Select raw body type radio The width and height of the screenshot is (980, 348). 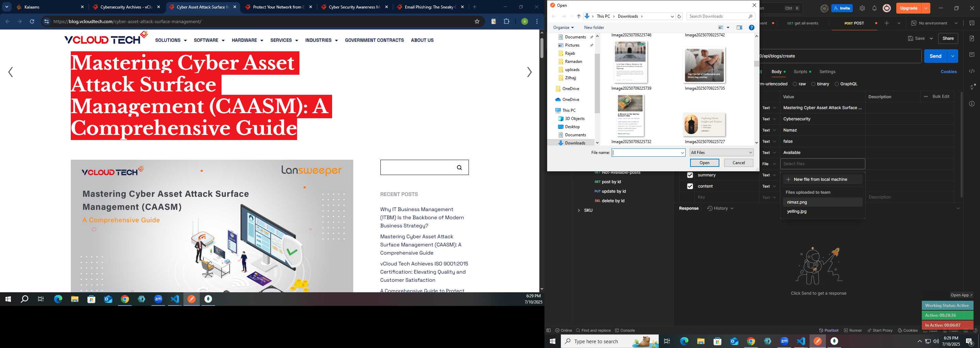click(x=795, y=84)
